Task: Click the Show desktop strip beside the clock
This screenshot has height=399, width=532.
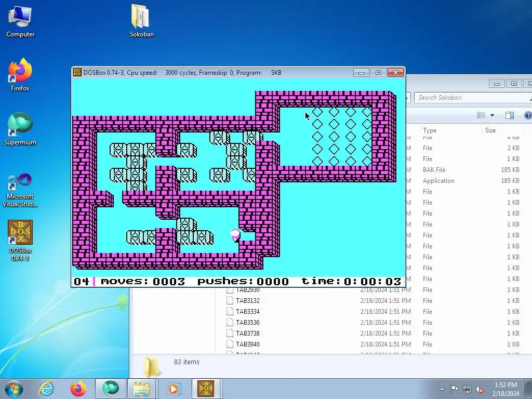Action: click(x=528, y=389)
